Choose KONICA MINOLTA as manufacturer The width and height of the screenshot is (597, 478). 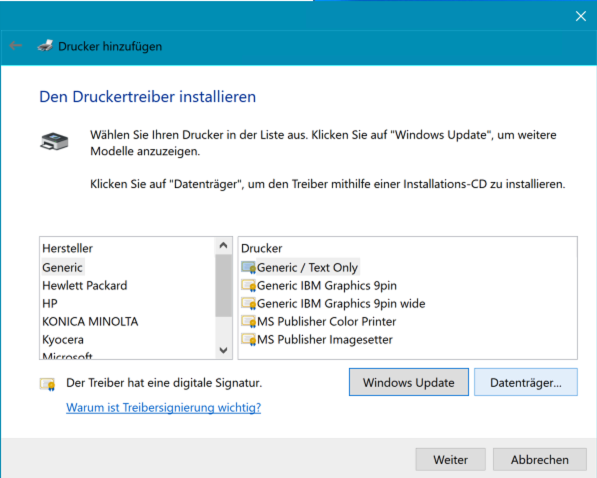[x=90, y=321]
